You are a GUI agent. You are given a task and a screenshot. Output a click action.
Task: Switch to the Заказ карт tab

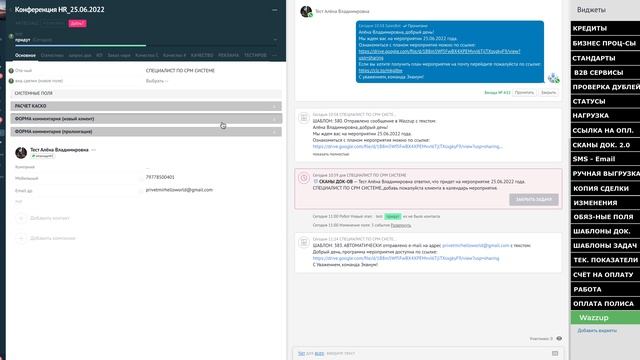pyautogui.click(x=119, y=55)
